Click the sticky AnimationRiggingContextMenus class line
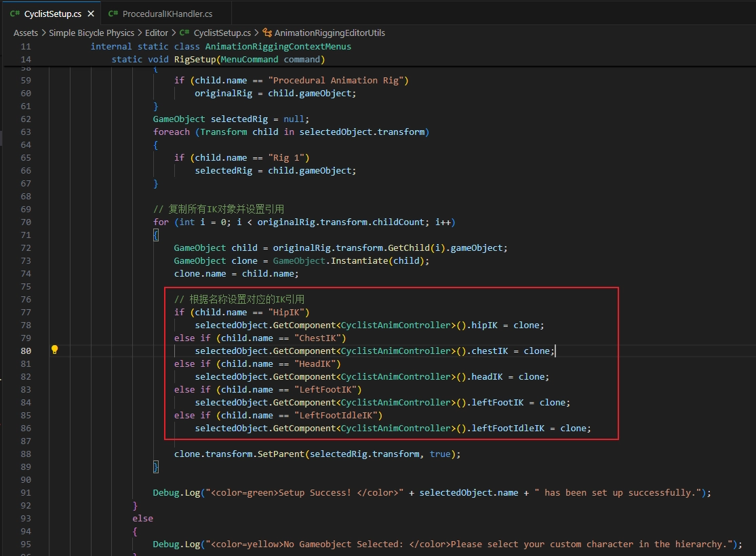 coord(221,47)
